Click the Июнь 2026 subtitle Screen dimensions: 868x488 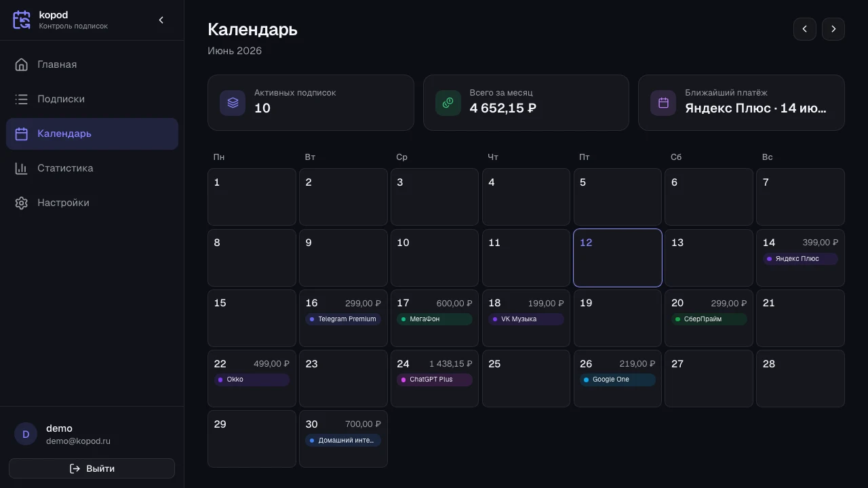coord(235,51)
